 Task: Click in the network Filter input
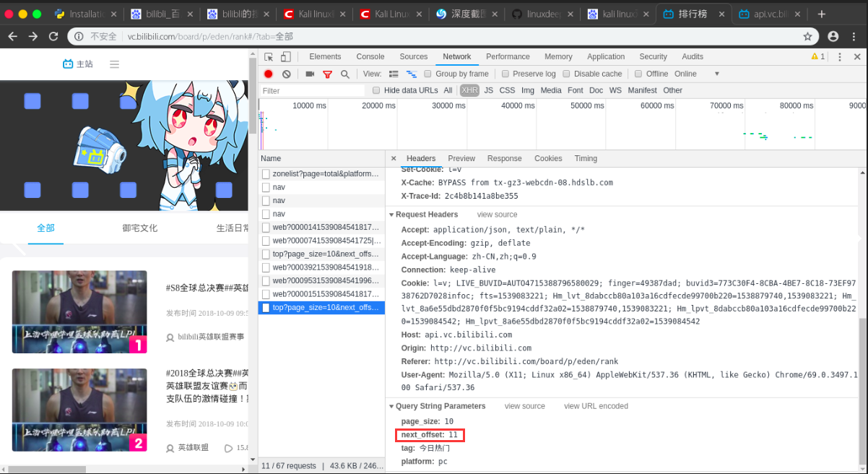pos(313,90)
